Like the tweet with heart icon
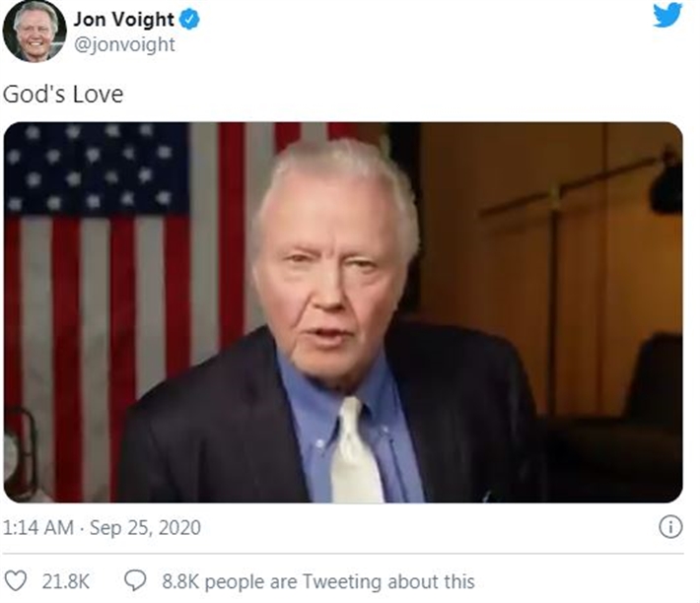700x603 pixels. click(x=15, y=581)
